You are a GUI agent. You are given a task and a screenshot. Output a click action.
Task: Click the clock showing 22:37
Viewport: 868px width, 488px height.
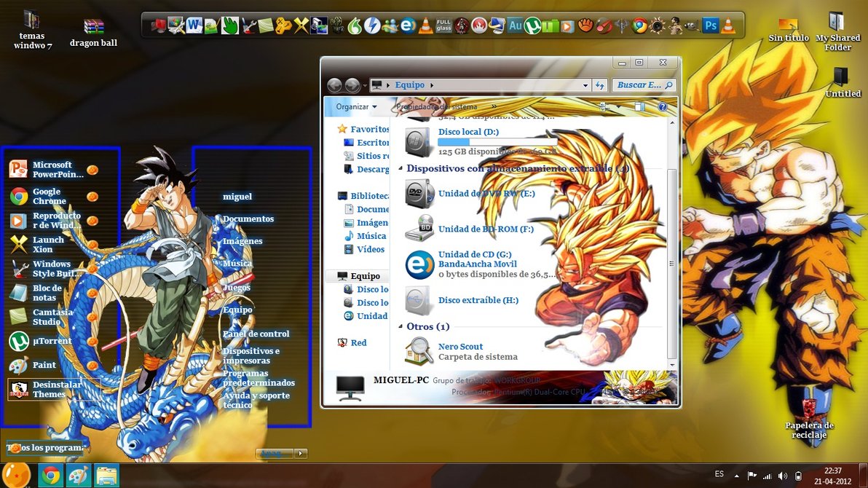[x=832, y=471]
